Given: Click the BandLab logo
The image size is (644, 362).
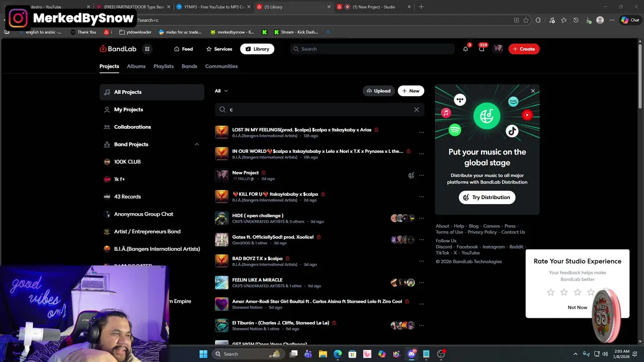Looking at the screenshot, I should [x=118, y=49].
